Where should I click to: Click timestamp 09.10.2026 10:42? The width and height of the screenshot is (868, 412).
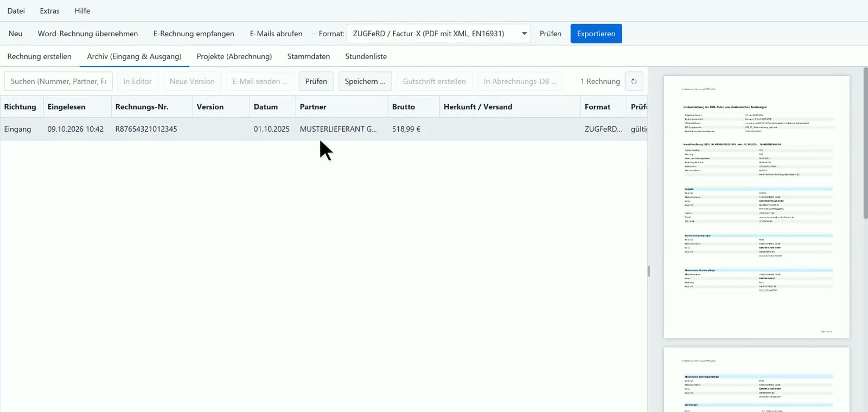pos(75,129)
